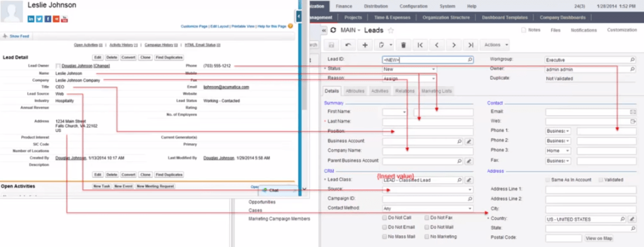Open the Fax type dropdown

click(558, 161)
